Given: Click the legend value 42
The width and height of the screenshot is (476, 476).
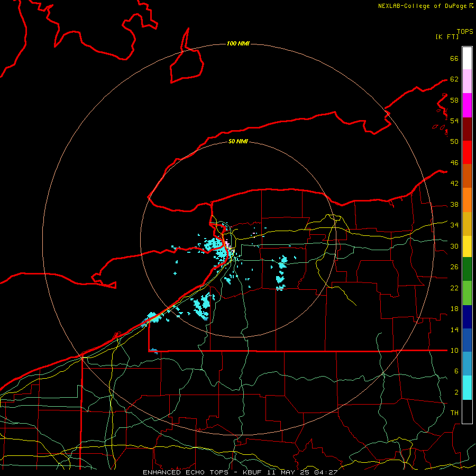Looking at the screenshot, I should (454, 184).
